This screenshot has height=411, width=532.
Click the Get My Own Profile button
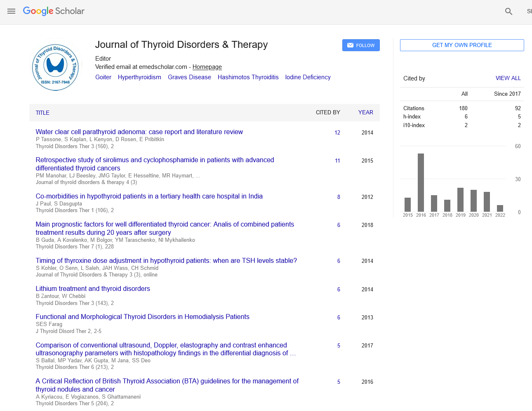pos(462,45)
